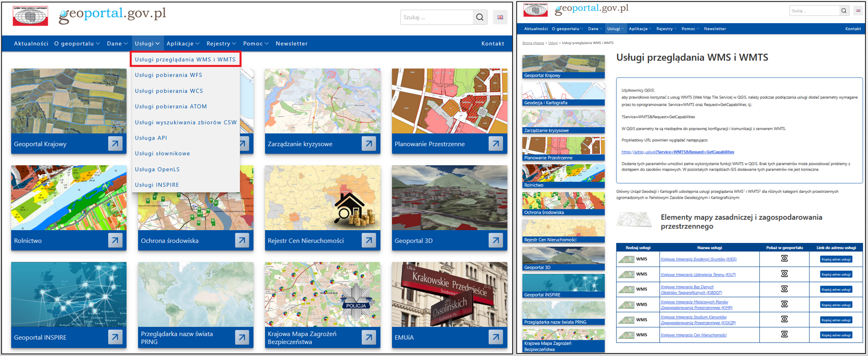Open the Rejestry dropdown in the homepage navbar

point(221,44)
